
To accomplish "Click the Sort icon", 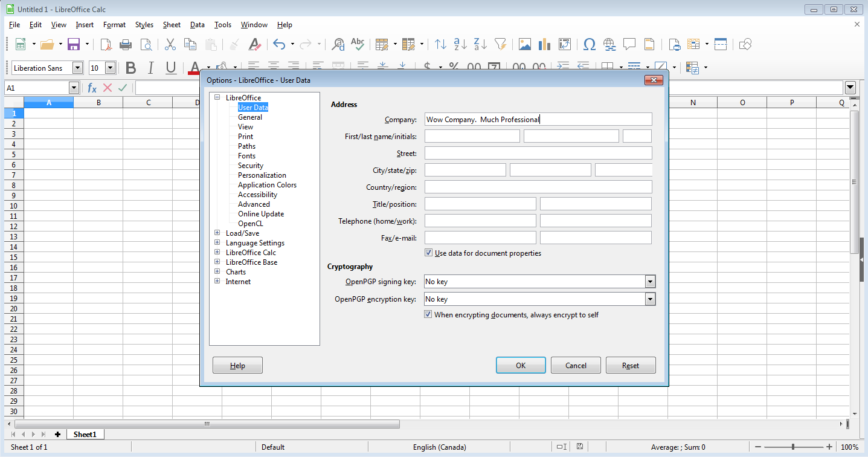I will (x=441, y=44).
